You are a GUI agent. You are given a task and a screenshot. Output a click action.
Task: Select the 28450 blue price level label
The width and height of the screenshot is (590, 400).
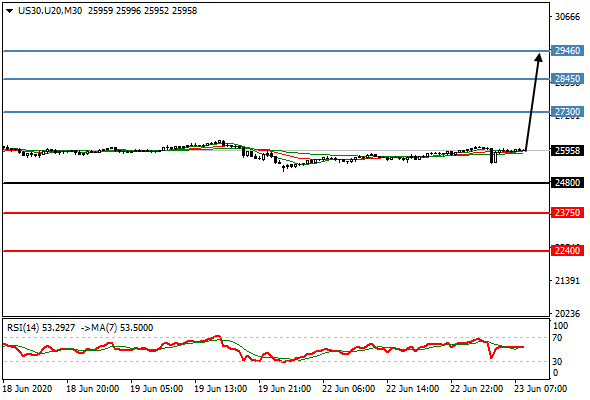click(567, 79)
